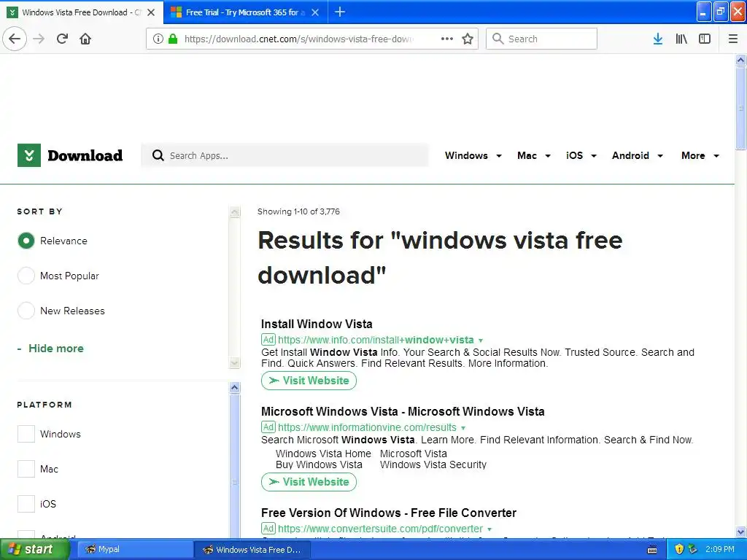747x560 pixels.
Task: Click the browser address bar URL
Action: [299, 39]
